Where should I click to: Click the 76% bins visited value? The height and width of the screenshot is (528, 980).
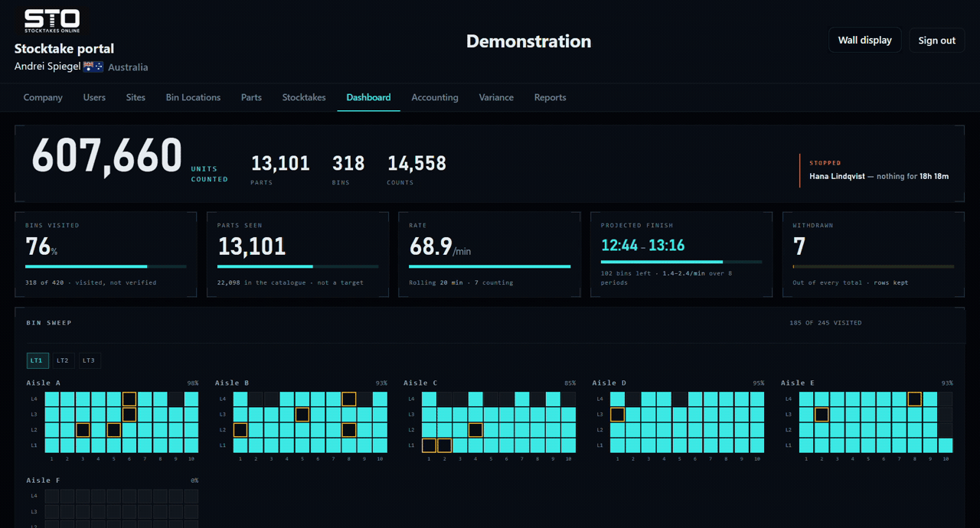pos(41,246)
